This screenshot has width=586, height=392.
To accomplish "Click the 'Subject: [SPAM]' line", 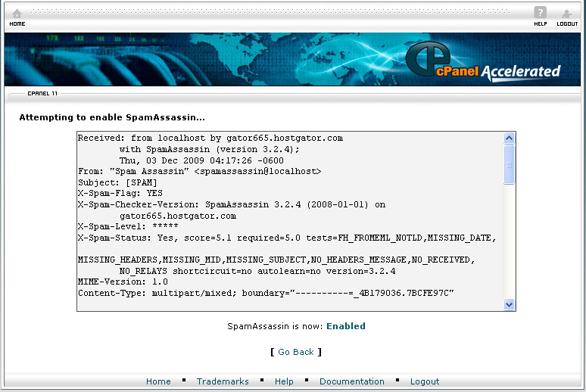I will [117, 182].
